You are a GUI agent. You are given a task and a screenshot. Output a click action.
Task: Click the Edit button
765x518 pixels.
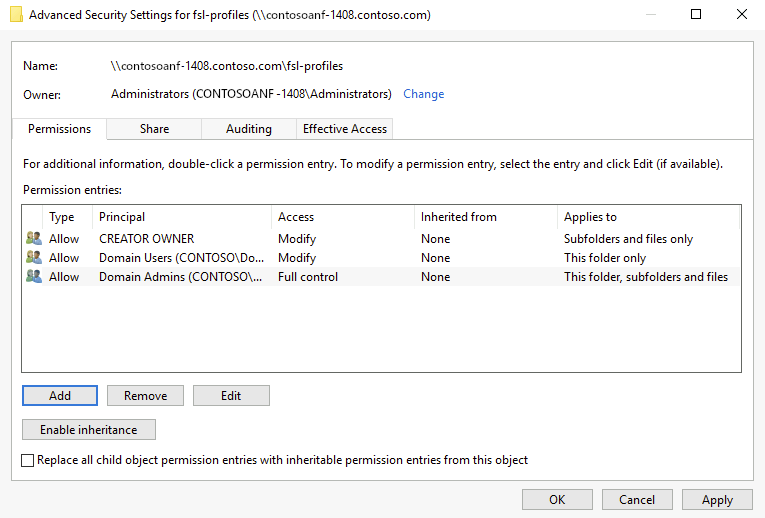pos(231,396)
